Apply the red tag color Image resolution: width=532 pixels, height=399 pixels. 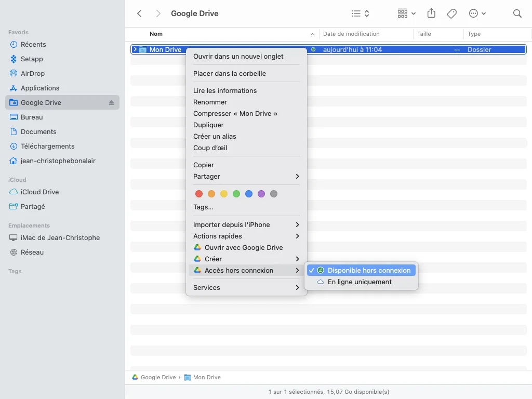(199, 194)
